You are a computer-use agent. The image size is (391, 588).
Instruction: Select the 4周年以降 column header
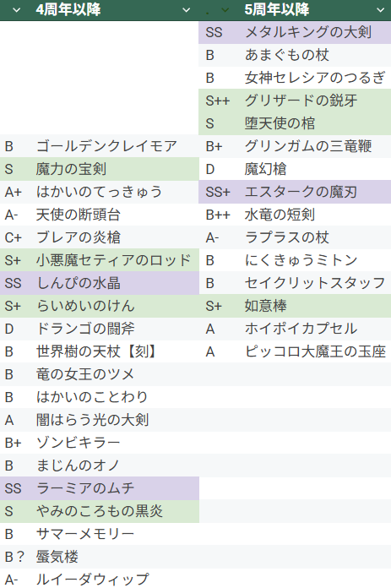[68, 9]
